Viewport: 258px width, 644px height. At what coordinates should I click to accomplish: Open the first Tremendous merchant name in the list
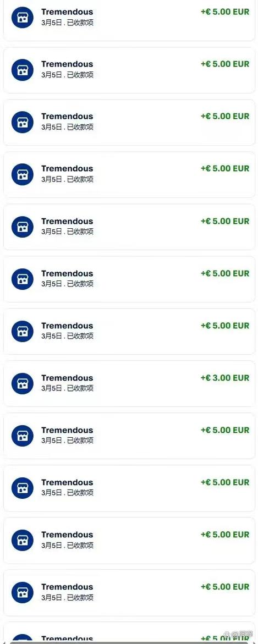coord(67,12)
